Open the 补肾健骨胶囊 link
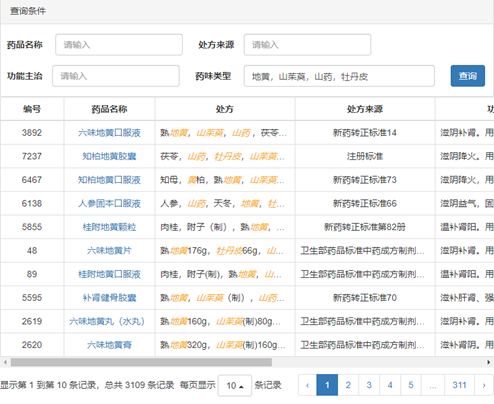Viewport: 494px width, 404px height. pos(109,298)
